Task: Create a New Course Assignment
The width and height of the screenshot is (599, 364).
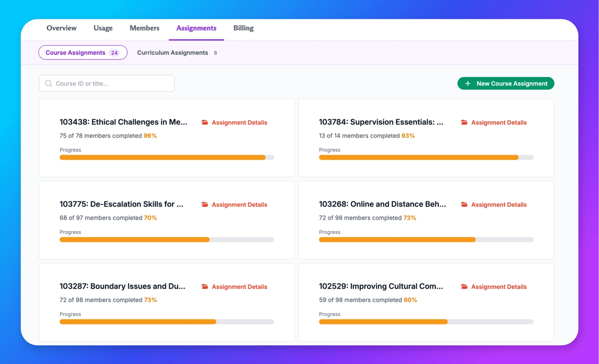Action: pos(506,83)
